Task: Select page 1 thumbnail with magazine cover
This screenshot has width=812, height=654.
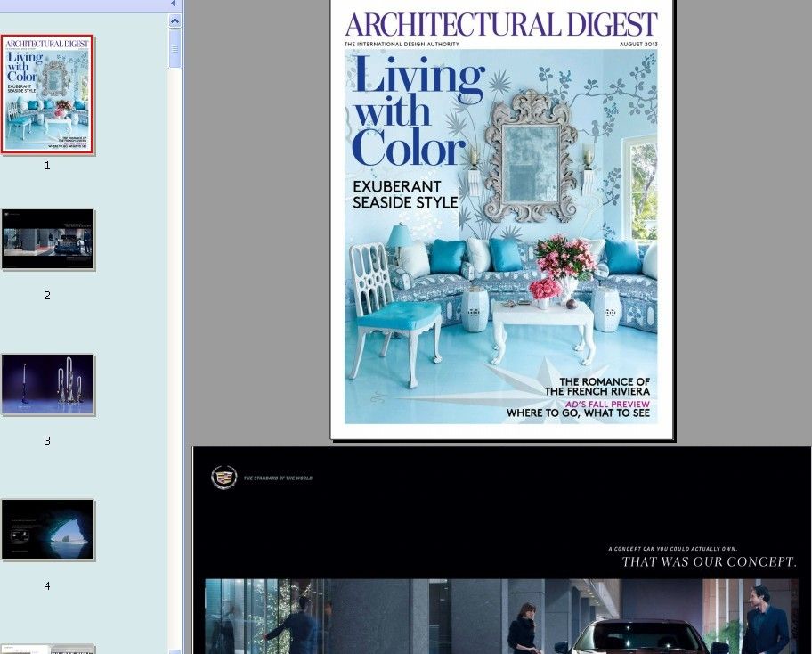Action: coord(48,94)
